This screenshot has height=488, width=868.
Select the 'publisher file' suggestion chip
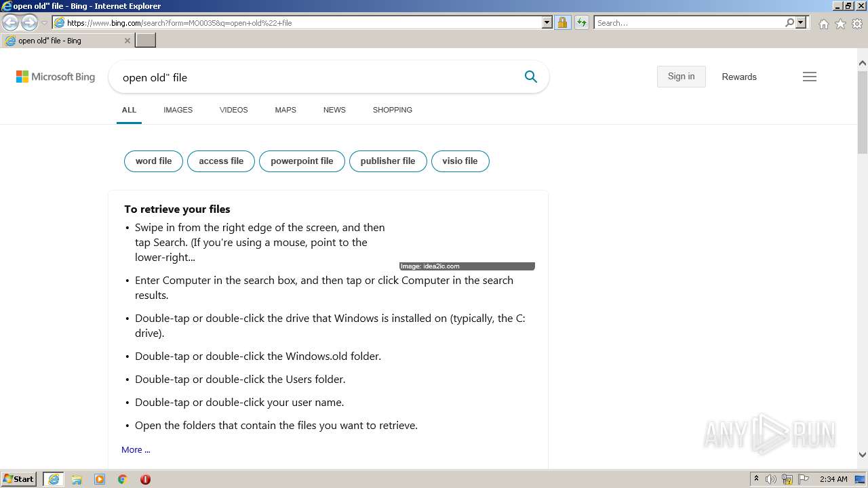click(x=388, y=161)
